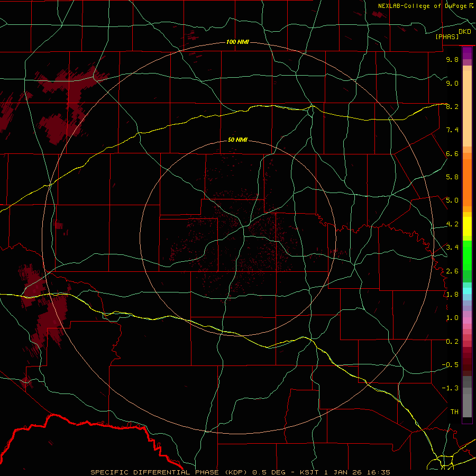Image resolution: width=476 pixels, height=476 pixels.
Task: Click the yellow segment of the color bar
Action: 467,226
